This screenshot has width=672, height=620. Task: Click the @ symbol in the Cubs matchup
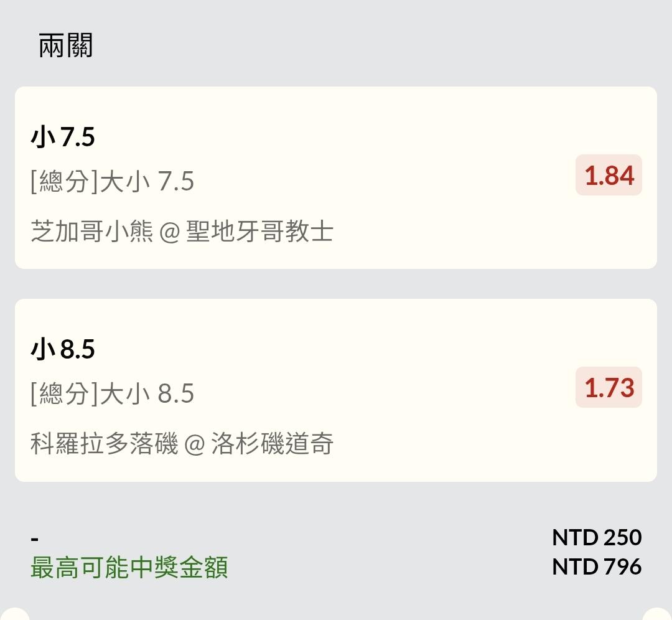[x=169, y=232]
